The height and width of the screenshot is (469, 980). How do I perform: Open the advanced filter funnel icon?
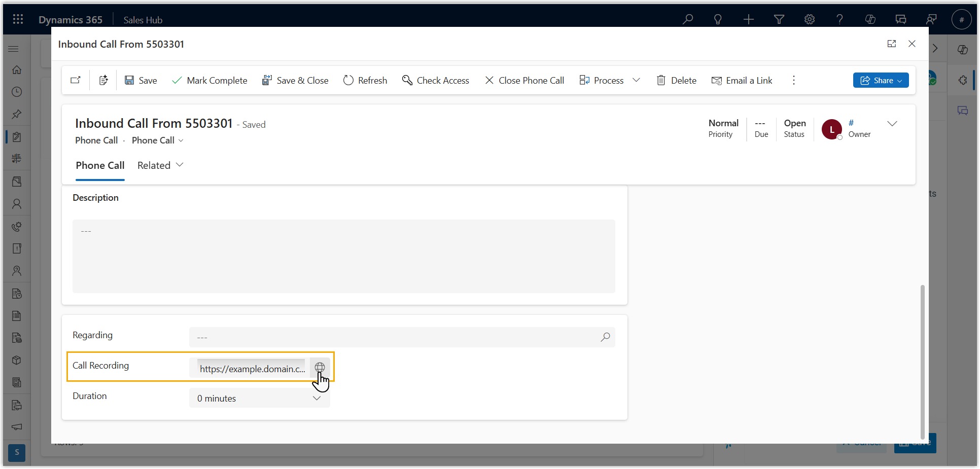pos(779,19)
